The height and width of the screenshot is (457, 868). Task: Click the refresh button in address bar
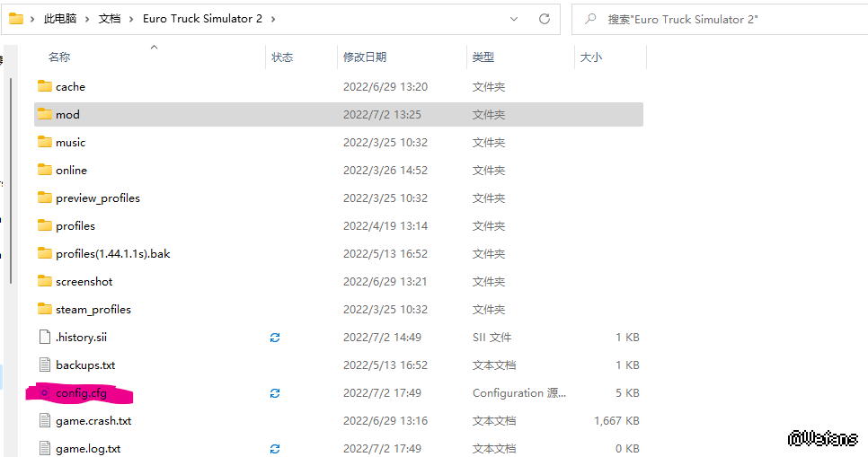pyautogui.click(x=544, y=19)
